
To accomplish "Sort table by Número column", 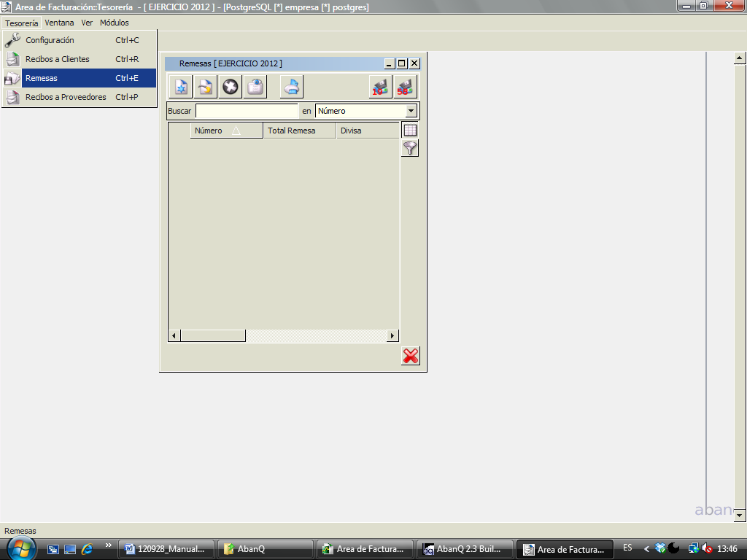I will [226, 131].
